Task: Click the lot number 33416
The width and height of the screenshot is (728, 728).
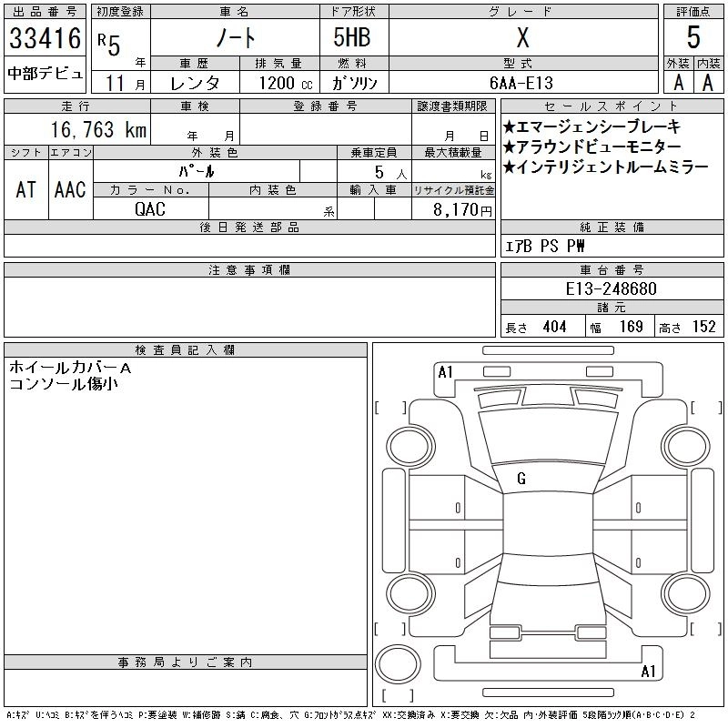Action: point(45,38)
